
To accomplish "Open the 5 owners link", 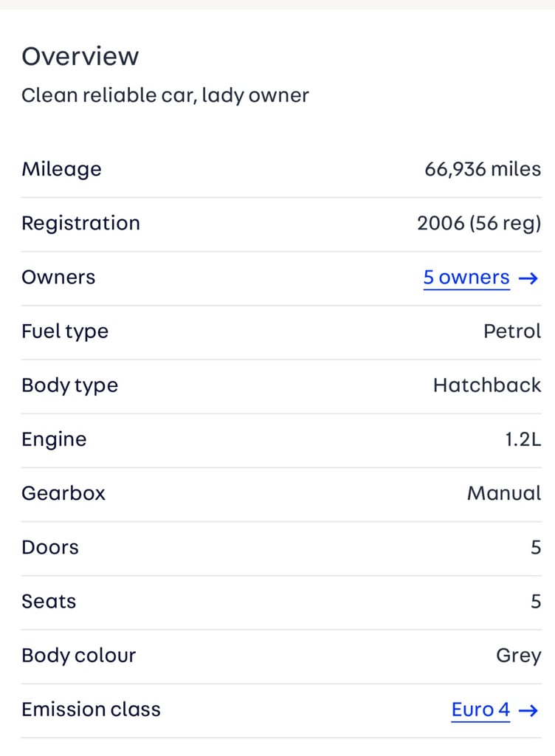I will pos(466,278).
